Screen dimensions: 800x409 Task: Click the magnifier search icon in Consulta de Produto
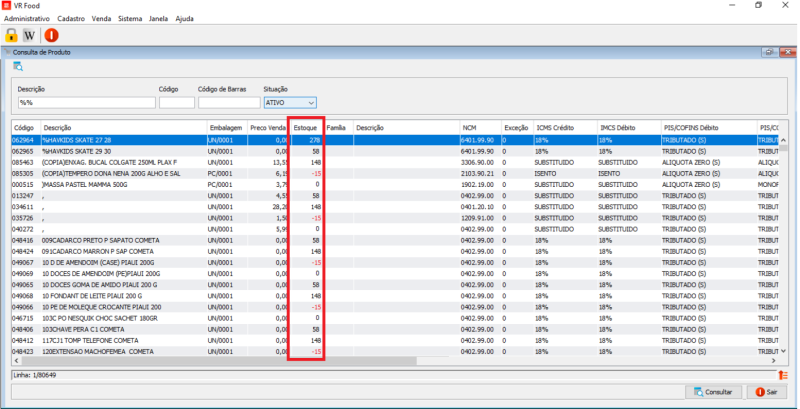(x=18, y=66)
